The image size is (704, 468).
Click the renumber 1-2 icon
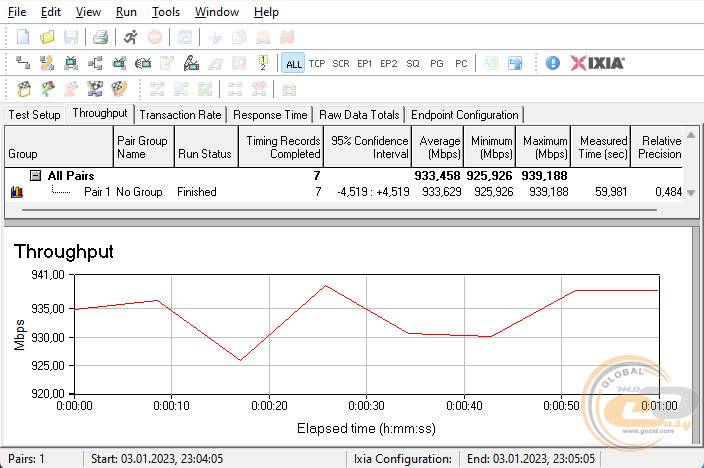coord(263,63)
